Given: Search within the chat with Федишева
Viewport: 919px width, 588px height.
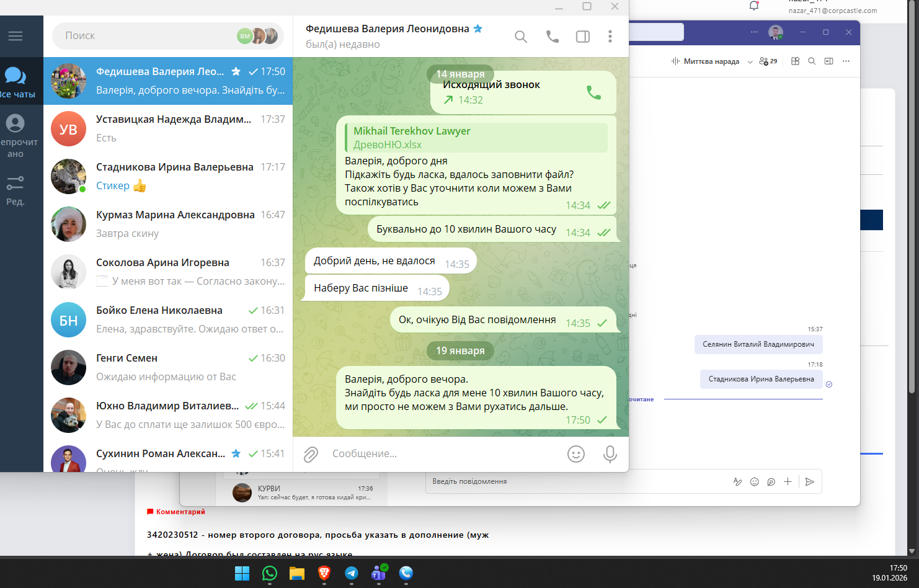Looking at the screenshot, I should [521, 37].
